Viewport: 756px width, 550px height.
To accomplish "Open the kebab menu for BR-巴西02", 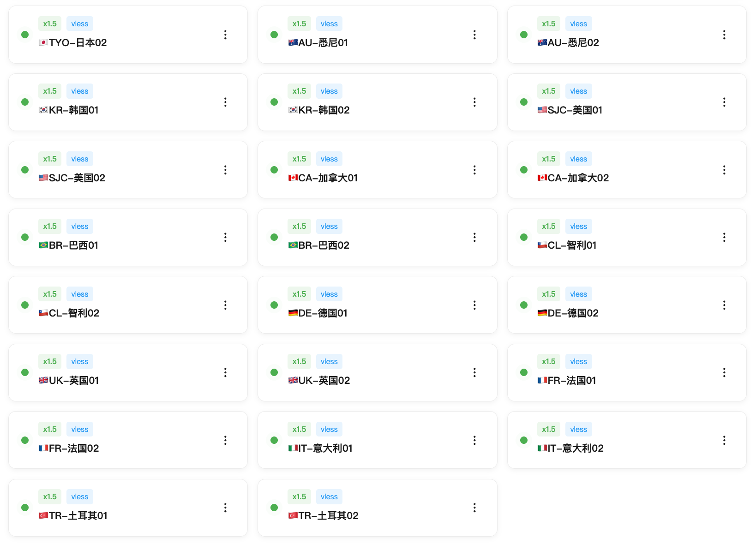I will [x=474, y=237].
